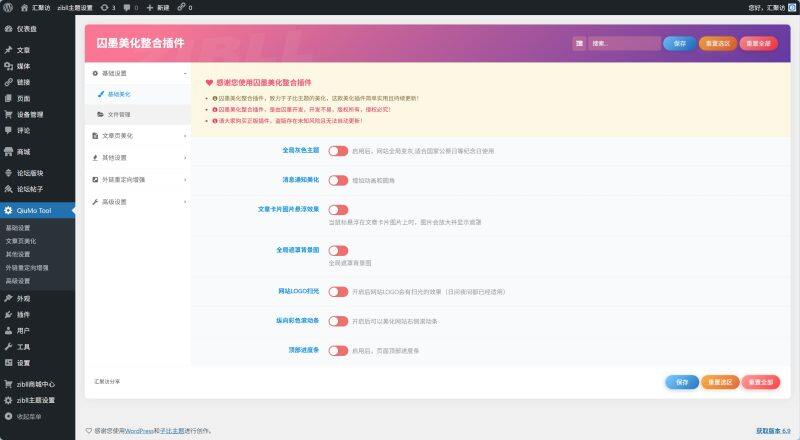Click the bottom red reset-all button
800x440 pixels.
point(761,382)
